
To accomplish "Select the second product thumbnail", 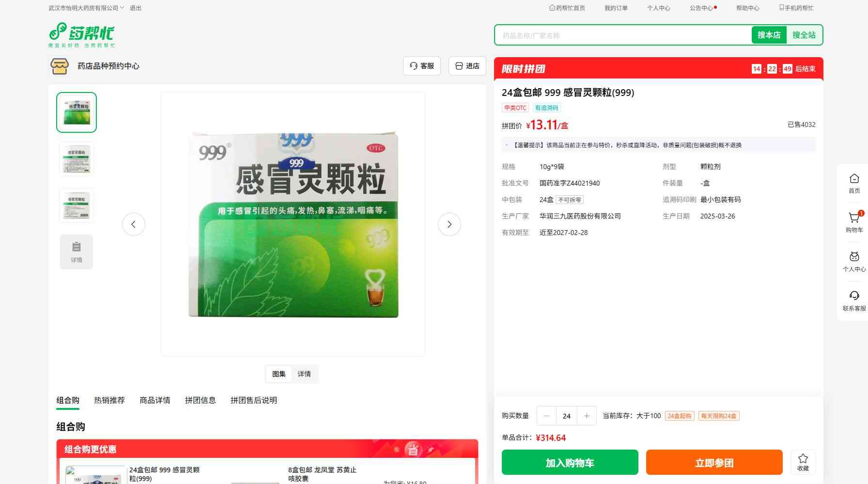I will click(x=77, y=159).
